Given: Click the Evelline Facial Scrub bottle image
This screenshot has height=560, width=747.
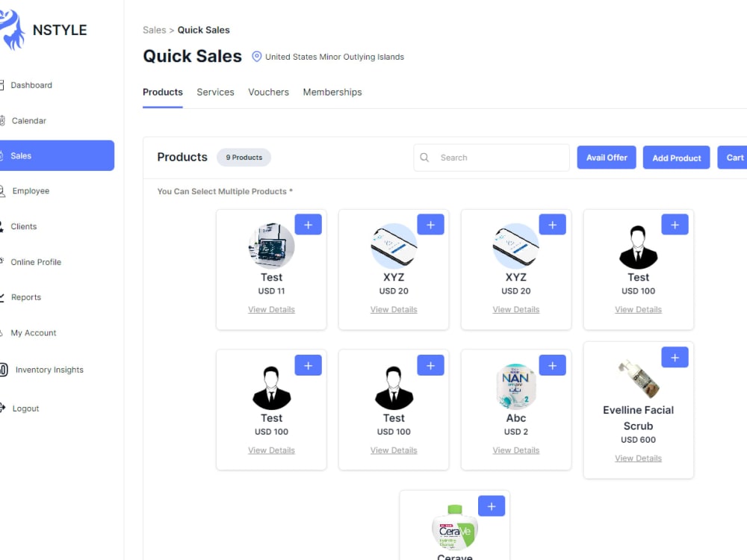Looking at the screenshot, I should click(639, 379).
